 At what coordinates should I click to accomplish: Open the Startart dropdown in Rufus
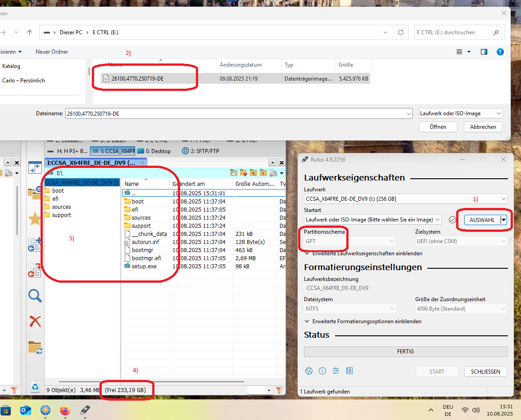coord(372,220)
